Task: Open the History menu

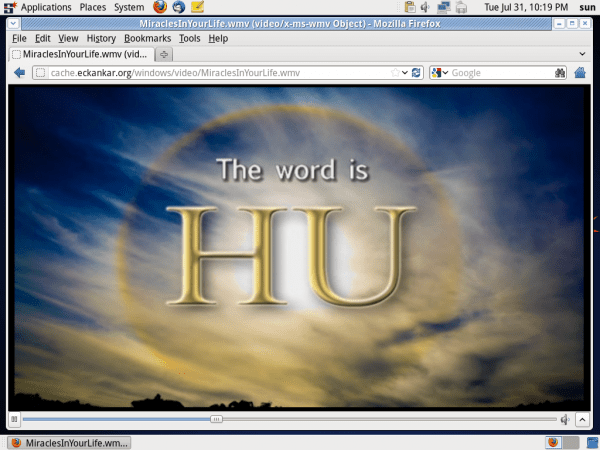Action: pyautogui.click(x=101, y=38)
